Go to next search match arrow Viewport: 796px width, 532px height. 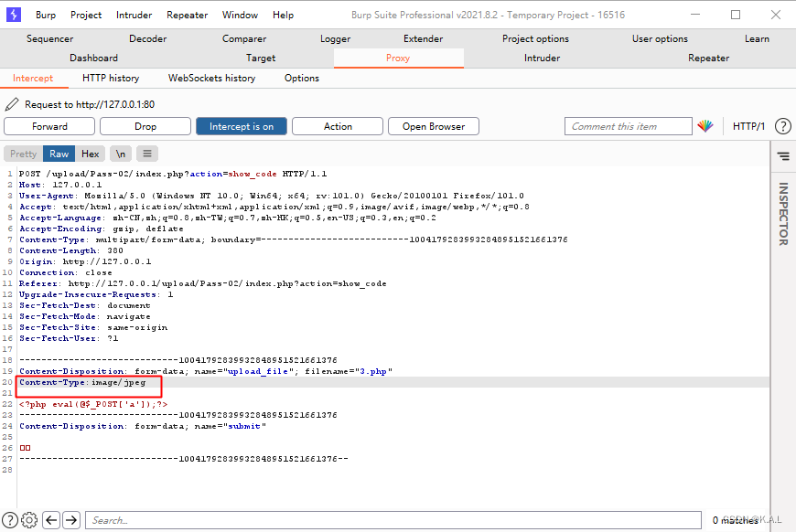click(x=71, y=520)
